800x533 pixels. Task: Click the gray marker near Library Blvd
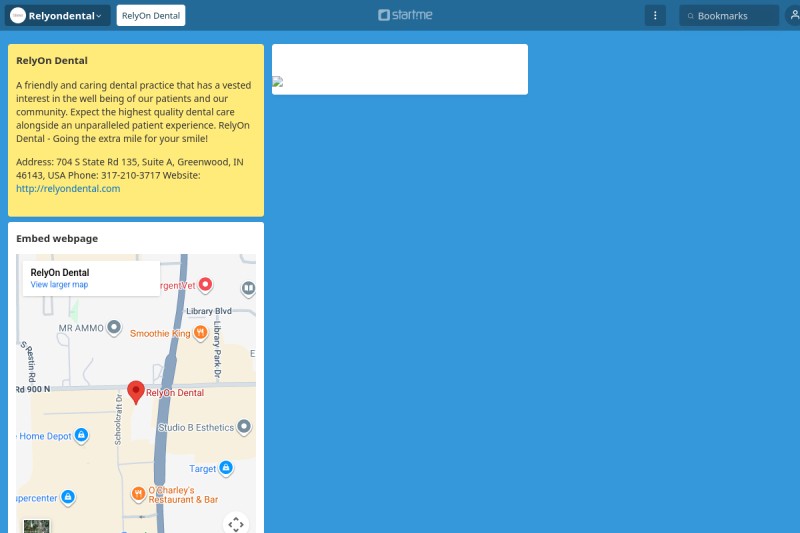248,289
